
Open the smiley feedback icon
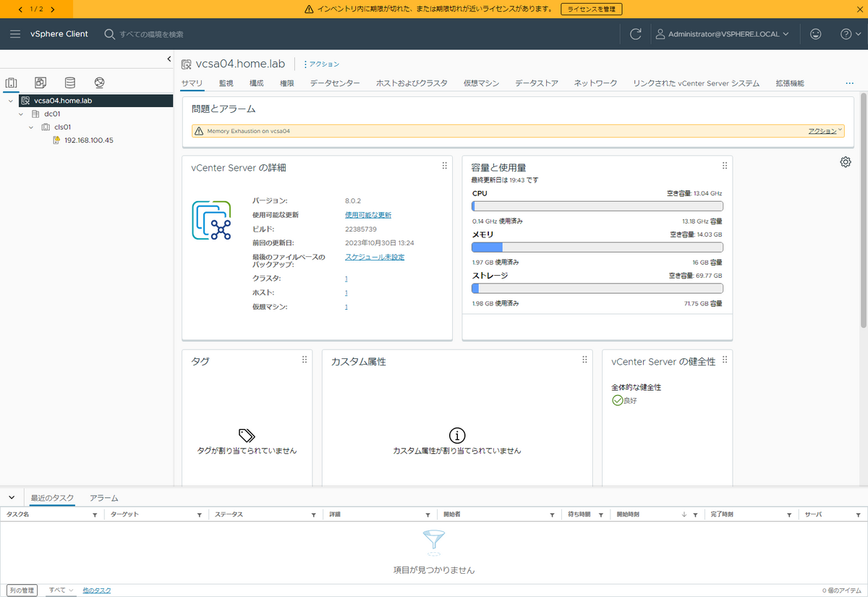coord(816,34)
